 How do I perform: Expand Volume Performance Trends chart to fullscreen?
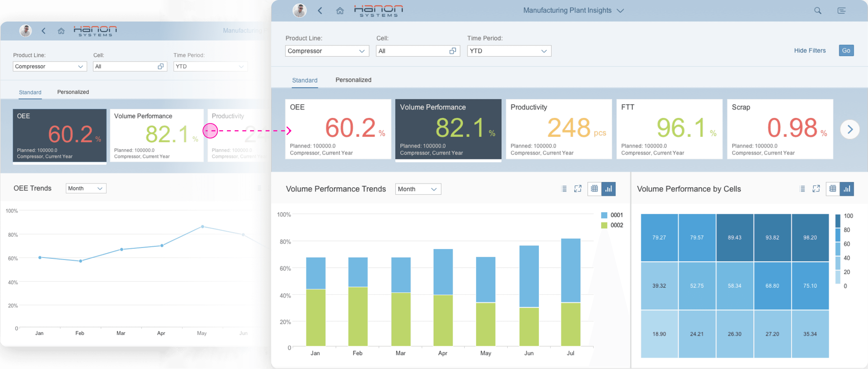[578, 189]
